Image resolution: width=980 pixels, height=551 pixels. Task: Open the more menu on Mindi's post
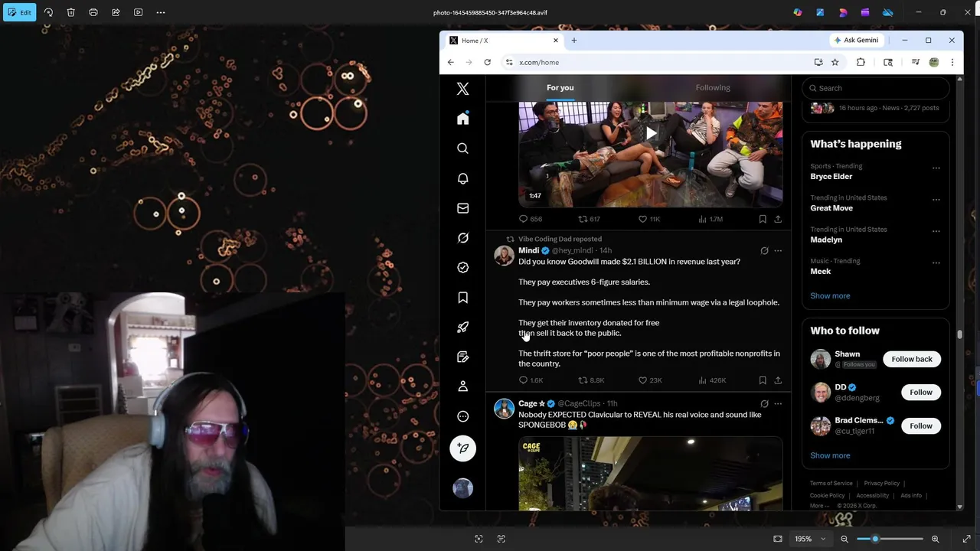pyautogui.click(x=778, y=251)
